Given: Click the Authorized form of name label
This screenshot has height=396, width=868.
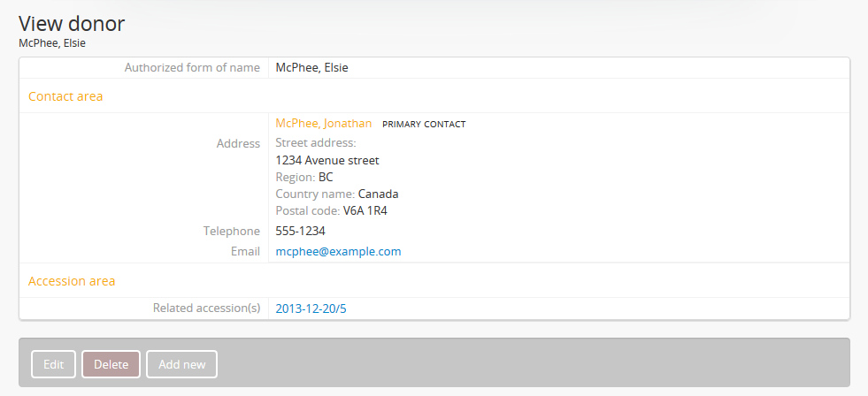Looking at the screenshot, I should [192, 67].
